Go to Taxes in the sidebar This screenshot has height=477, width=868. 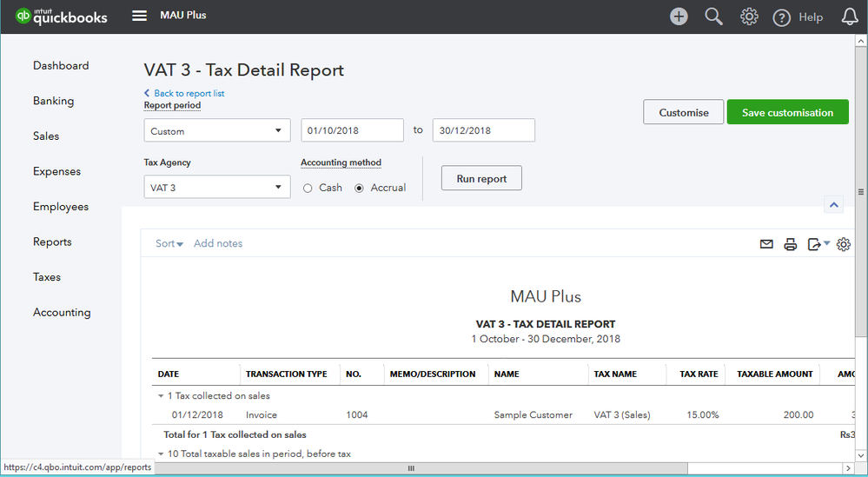click(47, 276)
